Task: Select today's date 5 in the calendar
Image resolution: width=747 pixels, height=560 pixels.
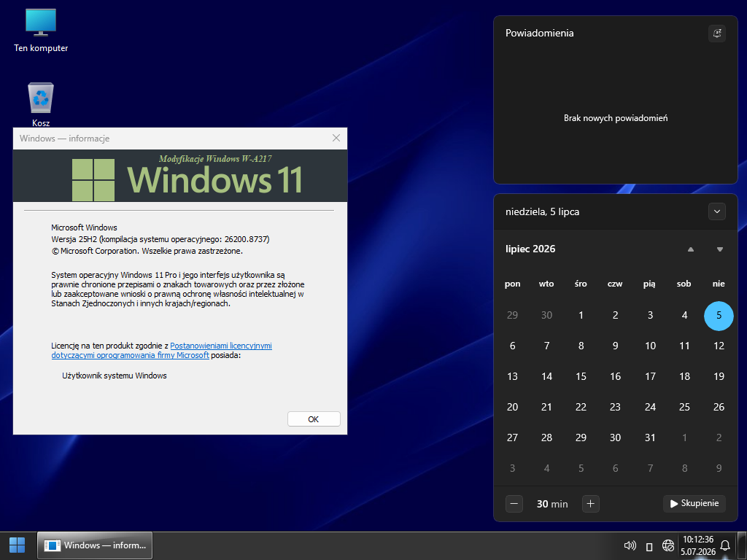Action: [719, 315]
